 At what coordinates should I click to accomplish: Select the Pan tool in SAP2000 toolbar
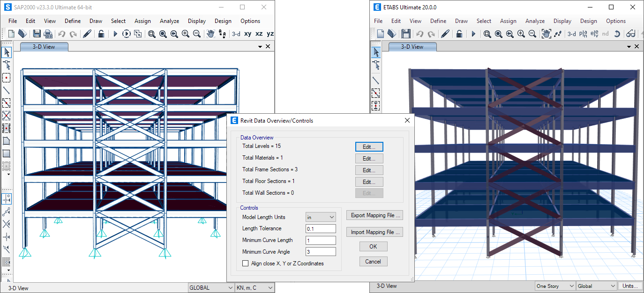(x=211, y=34)
